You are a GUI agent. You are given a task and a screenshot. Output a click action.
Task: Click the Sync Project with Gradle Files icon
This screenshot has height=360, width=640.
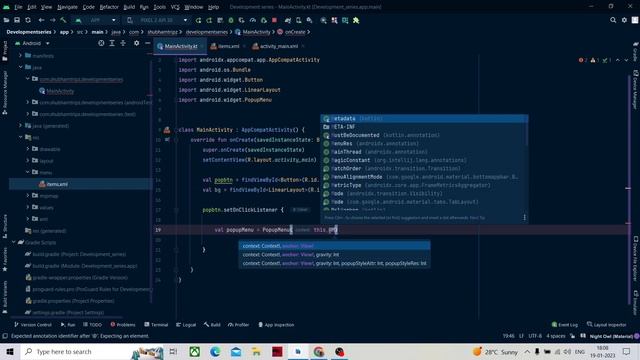288,20
